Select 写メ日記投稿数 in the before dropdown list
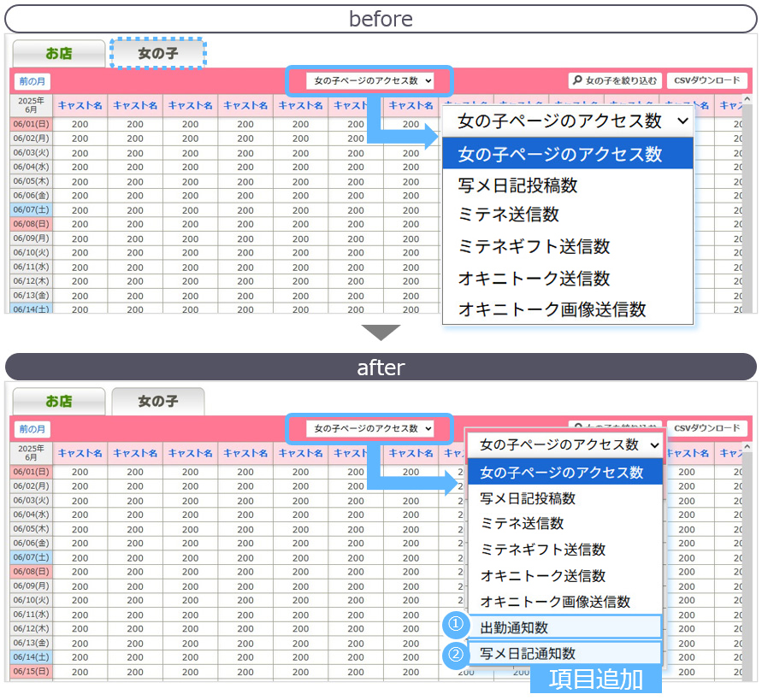The width and height of the screenshot is (762, 700). click(517, 185)
